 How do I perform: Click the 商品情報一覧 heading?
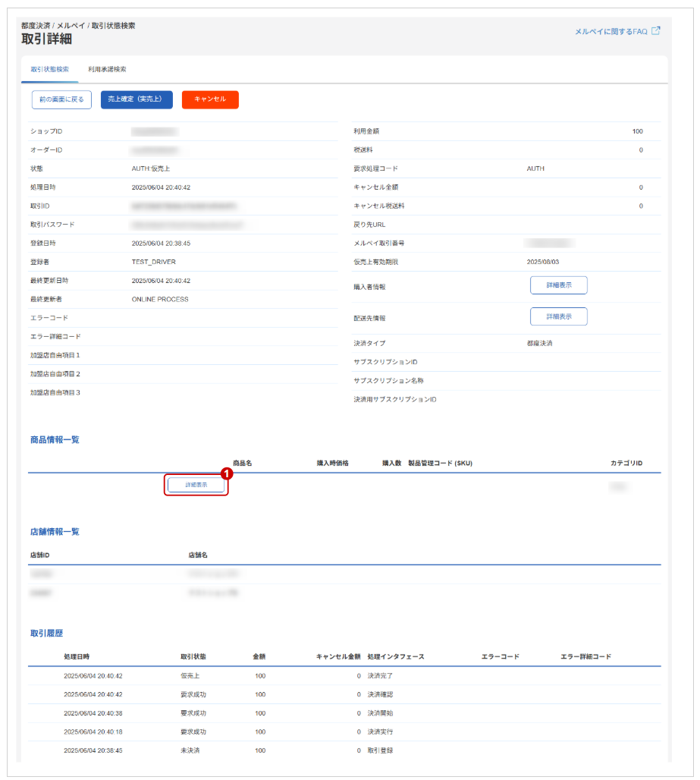(55, 440)
